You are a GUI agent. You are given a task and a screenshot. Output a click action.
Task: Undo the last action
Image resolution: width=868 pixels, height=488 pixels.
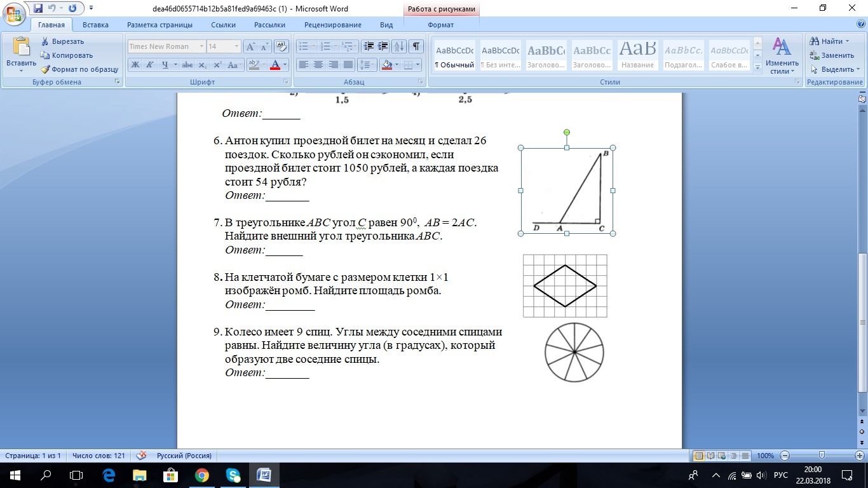pos(53,8)
